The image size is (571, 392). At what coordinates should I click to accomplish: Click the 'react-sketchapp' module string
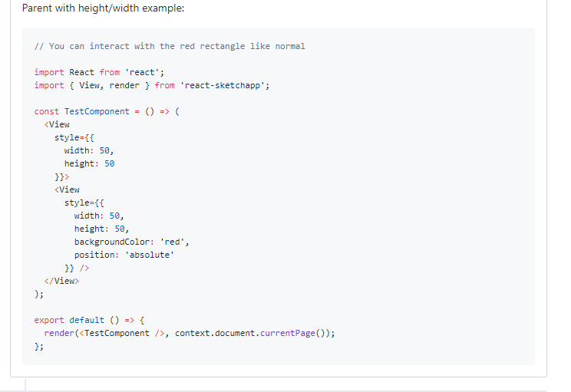(224, 85)
